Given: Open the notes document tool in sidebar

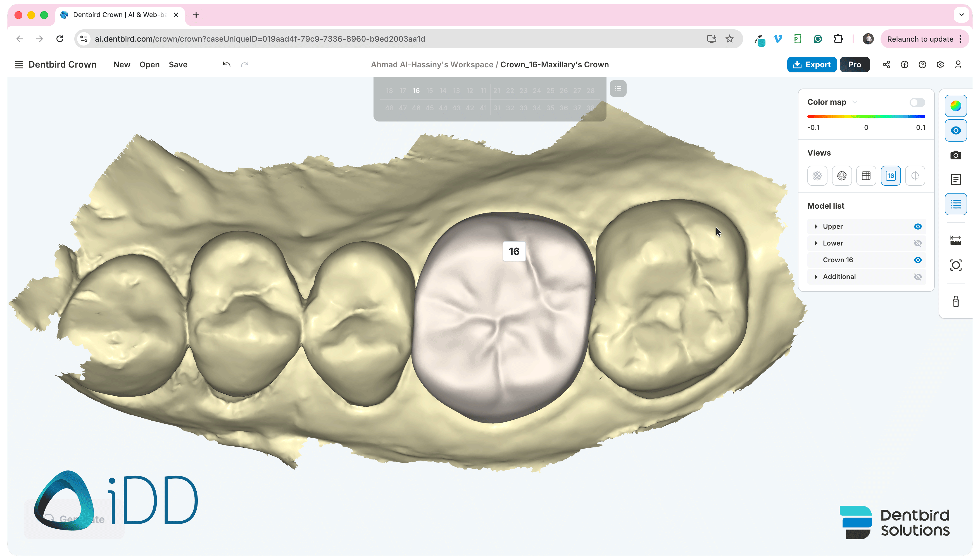Looking at the screenshot, I should [x=956, y=180].
